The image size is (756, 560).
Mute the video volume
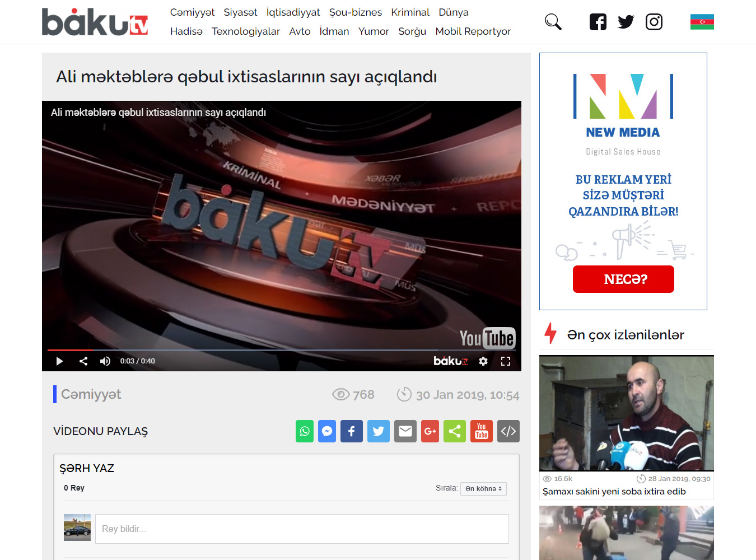click(x=105, y=361)
